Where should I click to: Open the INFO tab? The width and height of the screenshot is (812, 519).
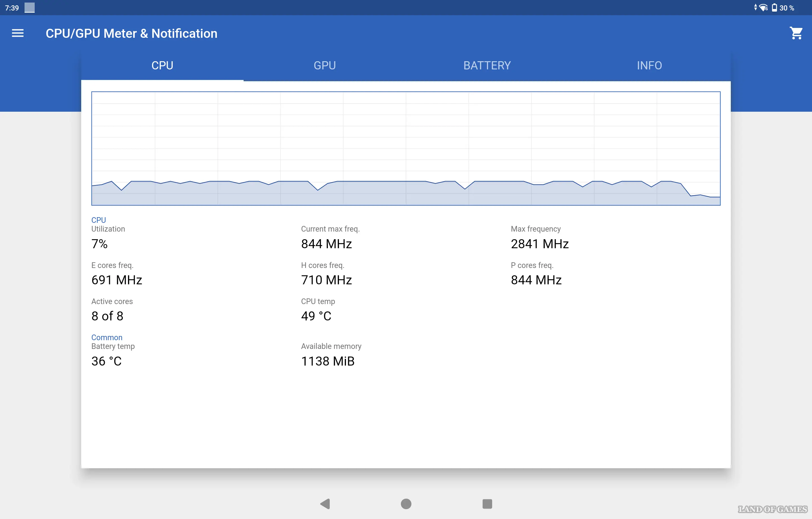click(649, 65)
